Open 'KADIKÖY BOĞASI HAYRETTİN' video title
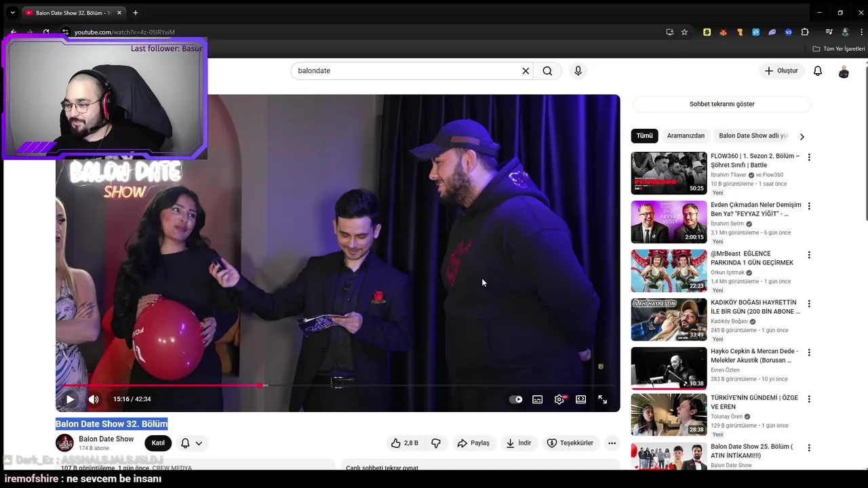Viewport: 868px width, 488px height. [755, 306]
